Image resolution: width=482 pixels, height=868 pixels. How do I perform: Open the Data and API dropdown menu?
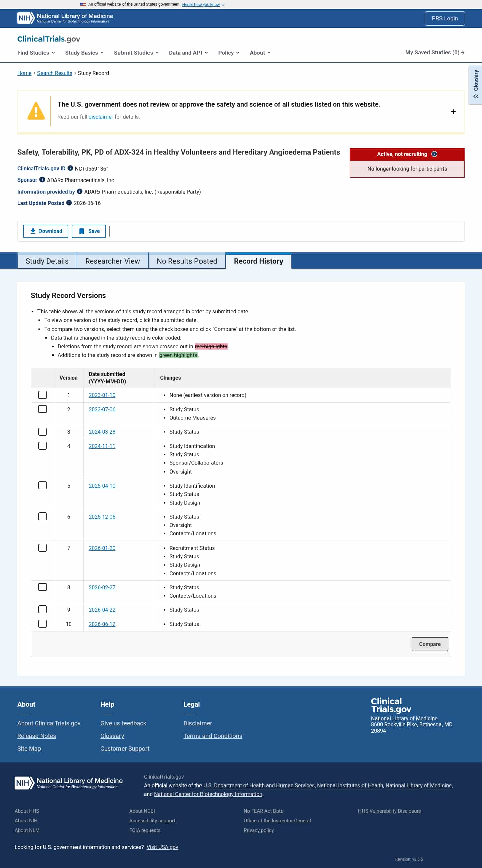[188, 53]
